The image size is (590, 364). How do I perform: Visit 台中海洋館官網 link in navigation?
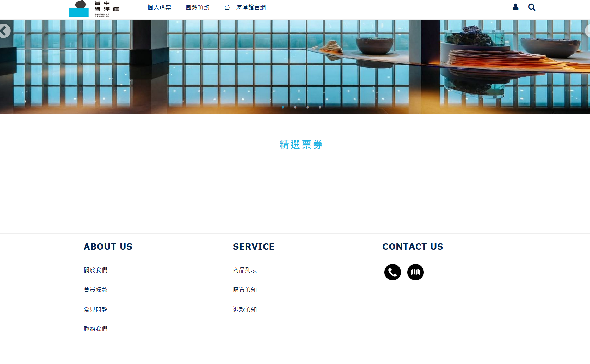pos(245,8)
